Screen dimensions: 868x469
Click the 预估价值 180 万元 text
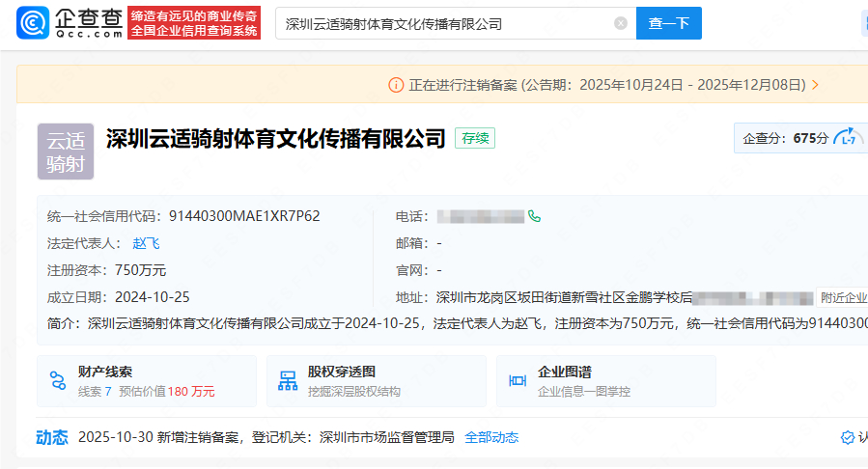click(167, 392)
